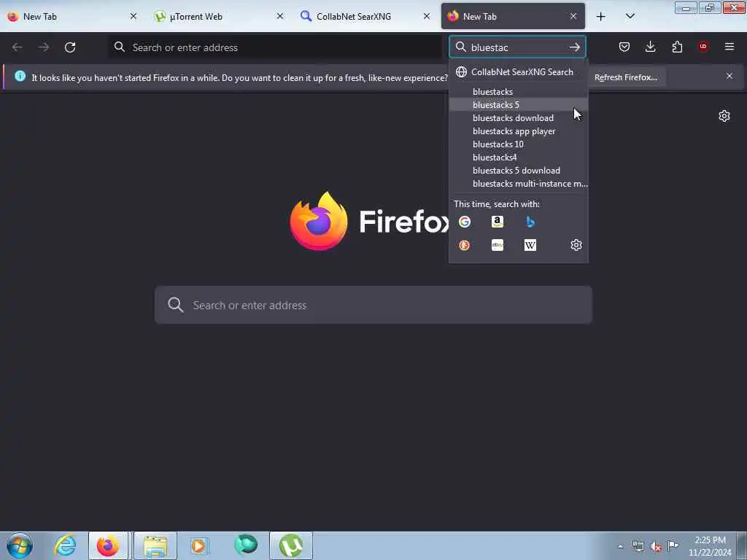Choose the "bluestacks app player" suggestion
This screenshot has height=560, width=747.
click(519, 131)
